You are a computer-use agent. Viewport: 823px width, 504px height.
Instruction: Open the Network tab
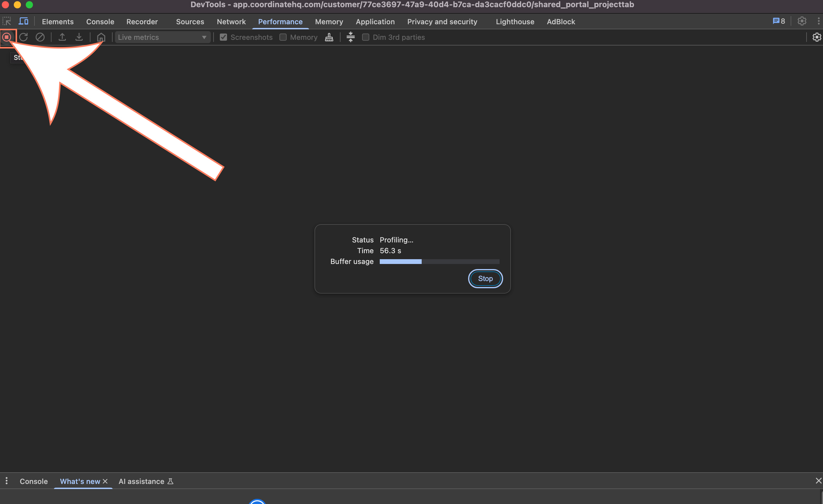[x=231, y=22]
